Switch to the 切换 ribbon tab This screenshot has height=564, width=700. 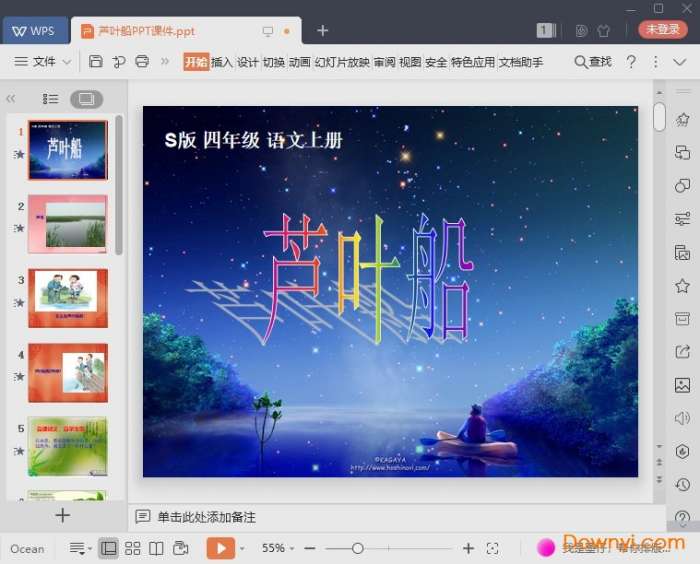coord(274,62)
